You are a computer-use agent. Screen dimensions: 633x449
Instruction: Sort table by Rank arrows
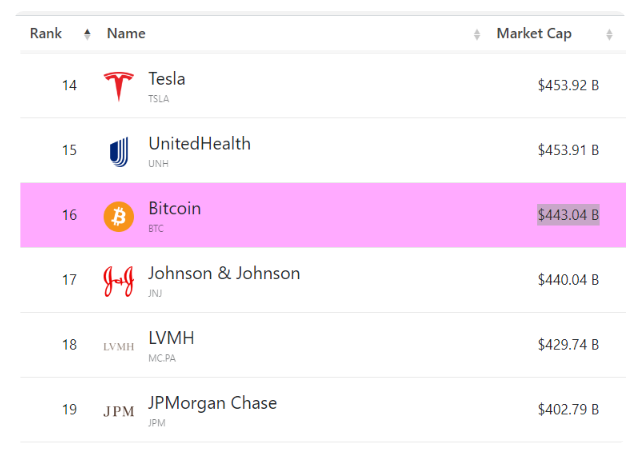coord(87,34)
